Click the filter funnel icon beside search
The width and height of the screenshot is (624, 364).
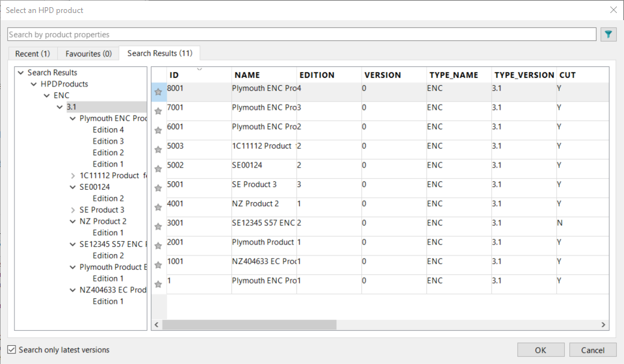click(608, 34)
